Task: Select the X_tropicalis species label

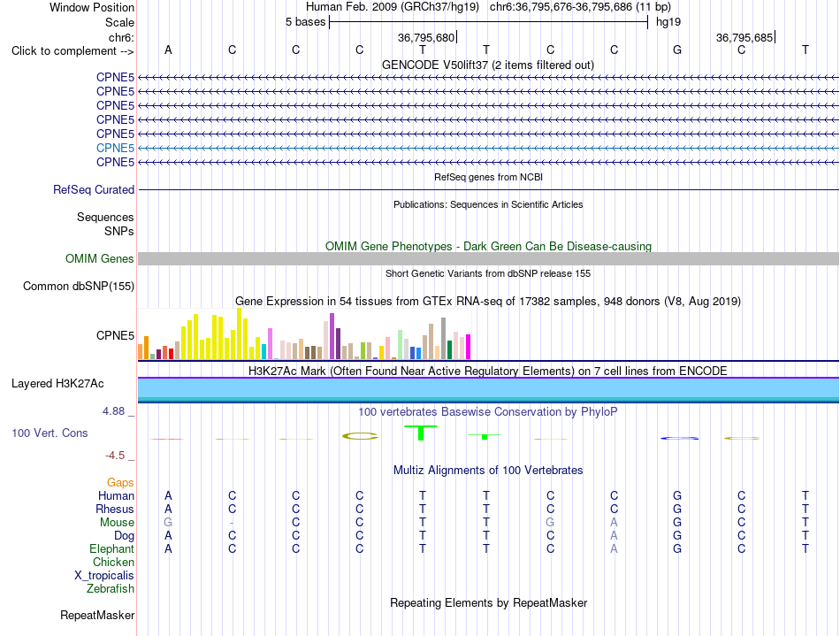Action: click(104, 576)
